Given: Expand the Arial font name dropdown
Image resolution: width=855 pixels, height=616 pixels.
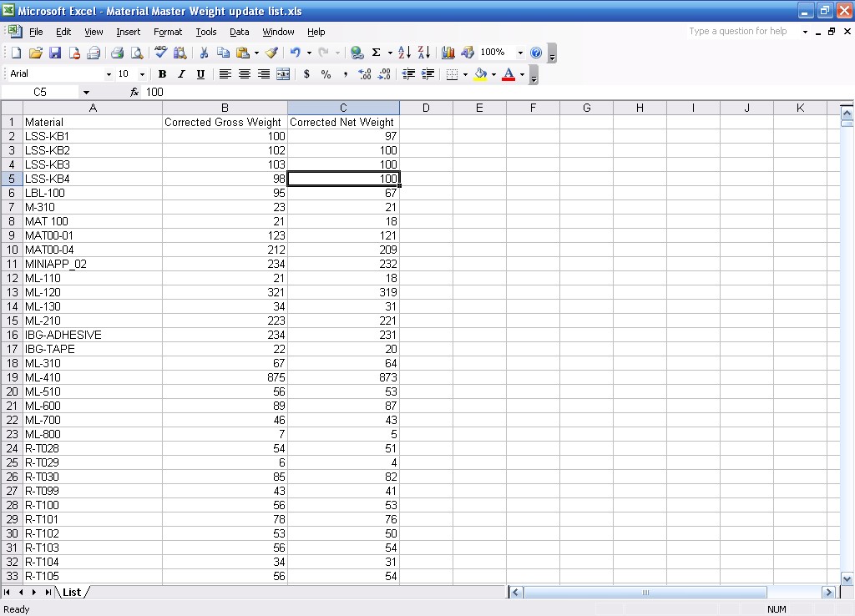Looking at the screenshot, I should (108, 74).
